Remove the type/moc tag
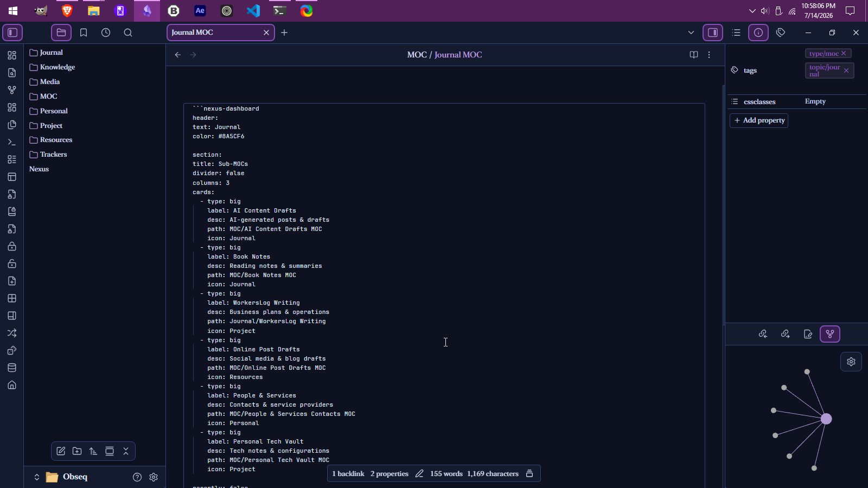This screenshot has width=868, height=488. coord(844,53)
